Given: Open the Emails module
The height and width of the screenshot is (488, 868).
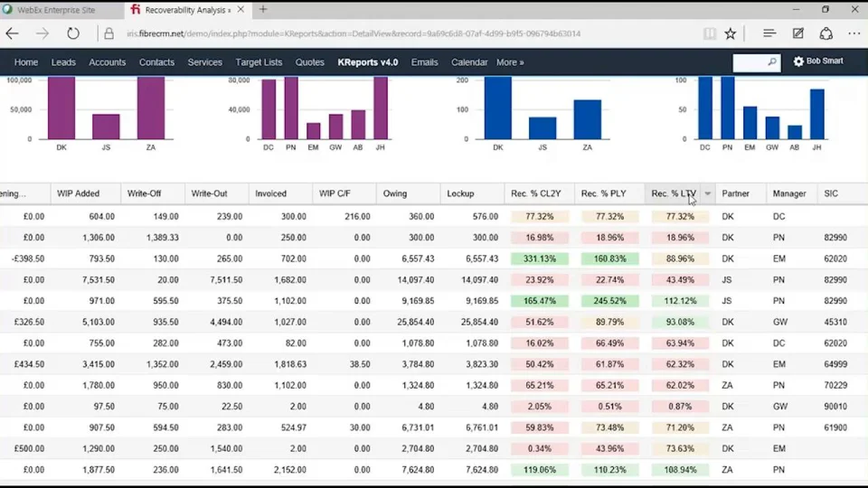Looking at the screenshot, I should tap(425, 62).
